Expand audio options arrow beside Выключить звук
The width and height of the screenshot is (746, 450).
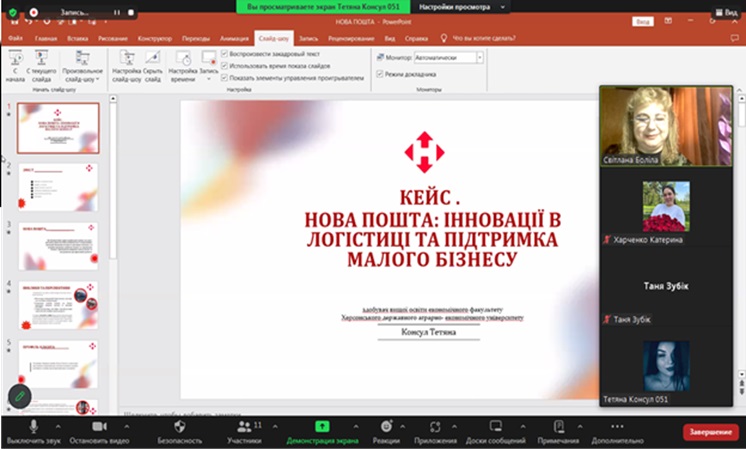58,427
